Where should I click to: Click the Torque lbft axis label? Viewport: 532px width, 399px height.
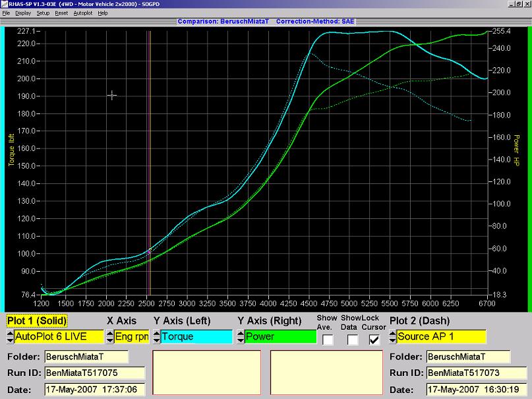11,150
